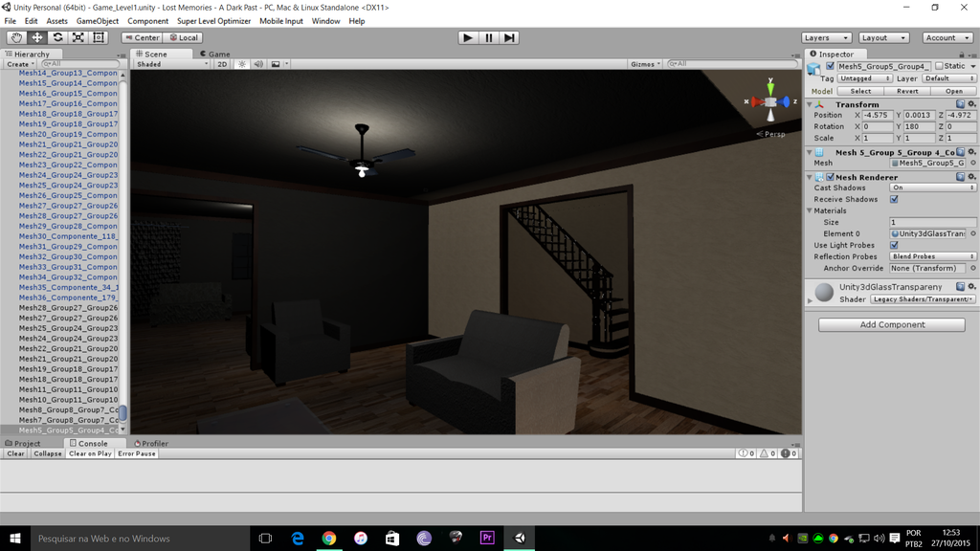The width and height of the screenshot is (980, 551).
Task: Open Transform component gear settings
Action: (x=971, y=104)
